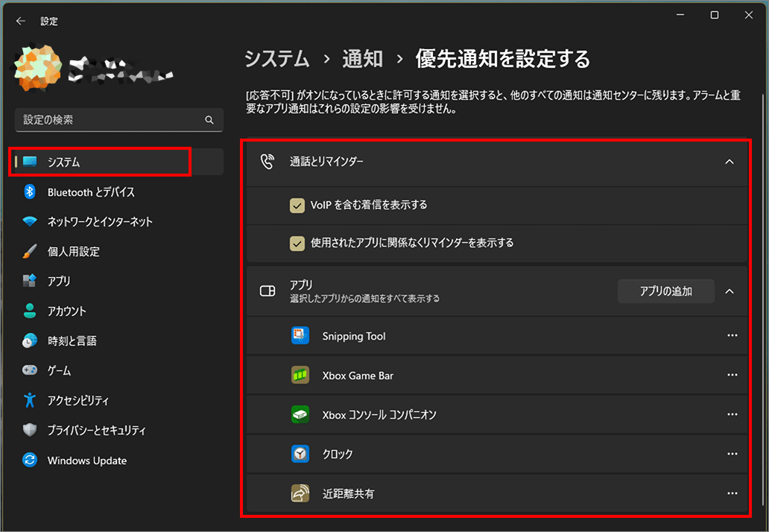Click the Bluetooth icon in the sidebar
769x532 pixels.
point(30,191)
